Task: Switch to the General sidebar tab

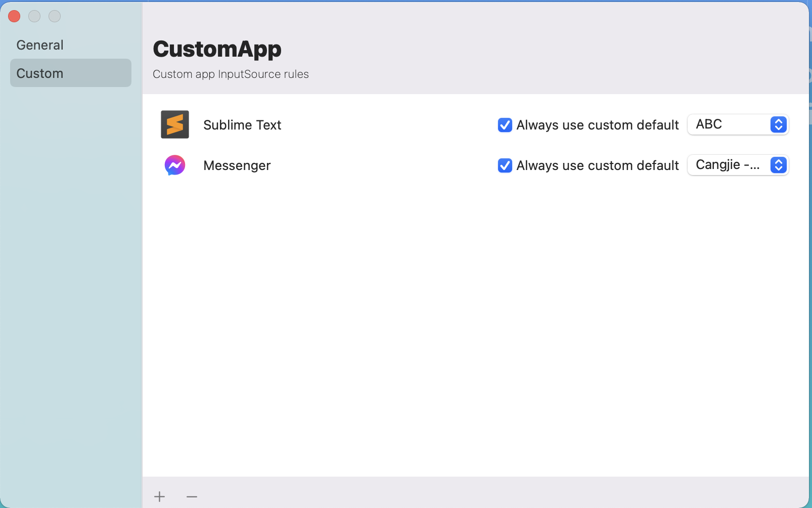Action: 40,45
